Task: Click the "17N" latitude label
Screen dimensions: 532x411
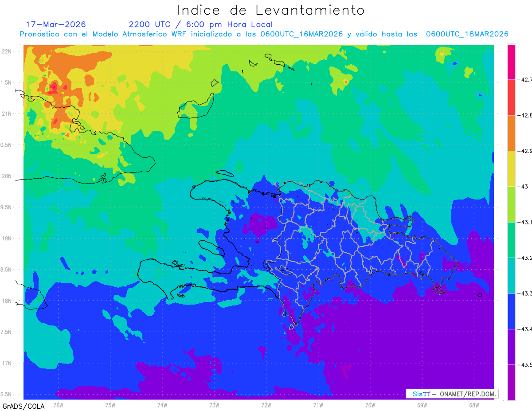Action: click(7, 364)
